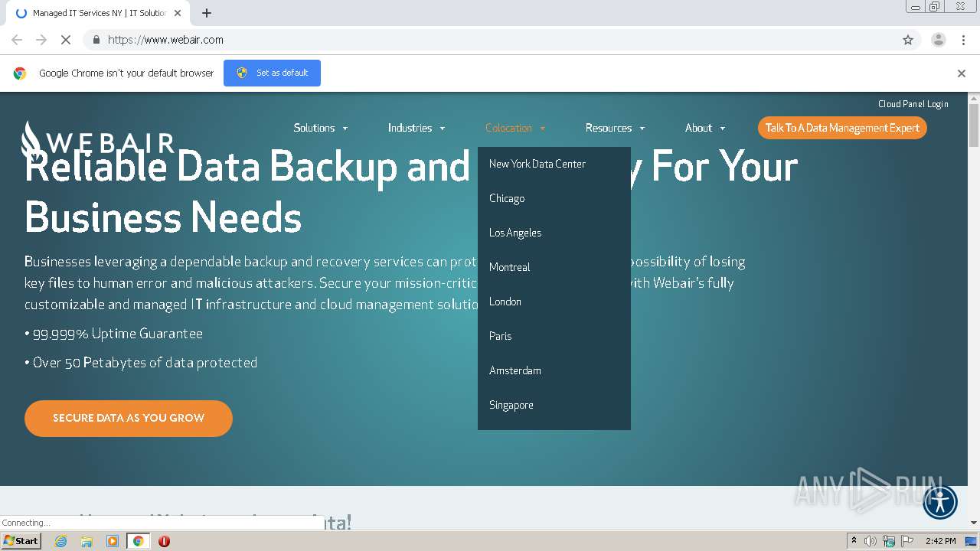Screen dimensions: 980x551
Task: Open File Explorer from taskbar
Action: click(x=87, y=541)
